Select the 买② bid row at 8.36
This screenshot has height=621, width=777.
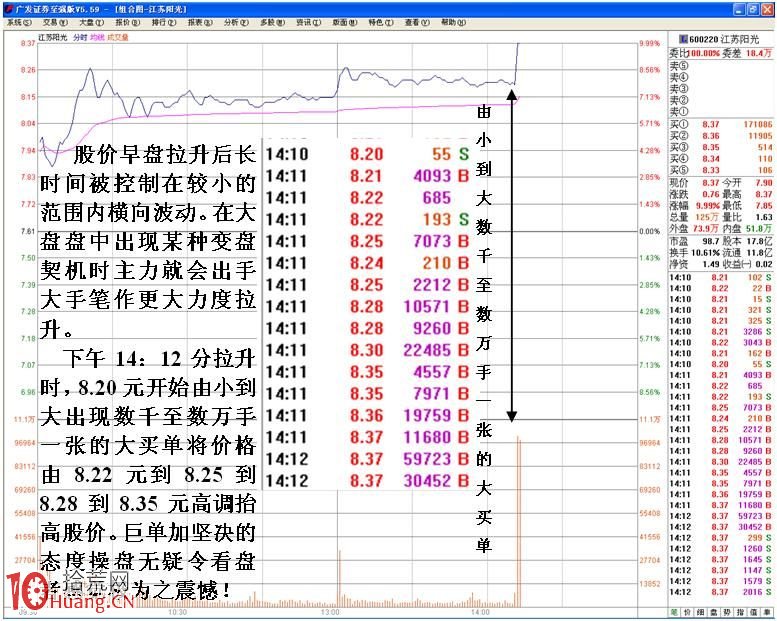721,136
